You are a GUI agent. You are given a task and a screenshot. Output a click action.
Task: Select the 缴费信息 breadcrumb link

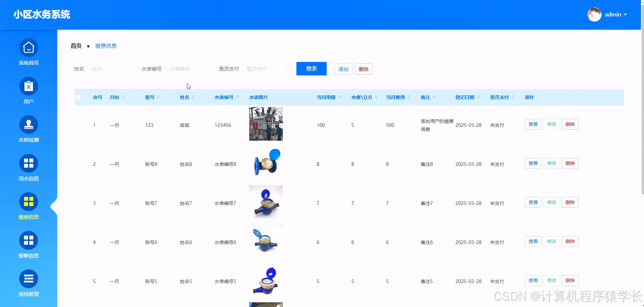tap(106, 45)
